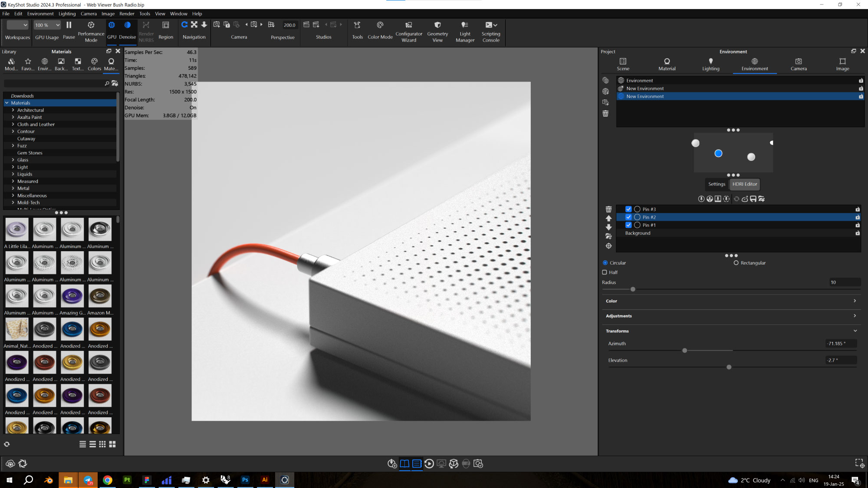Open the Render menu
868x488 pixels.
click(x=127, y=13)
